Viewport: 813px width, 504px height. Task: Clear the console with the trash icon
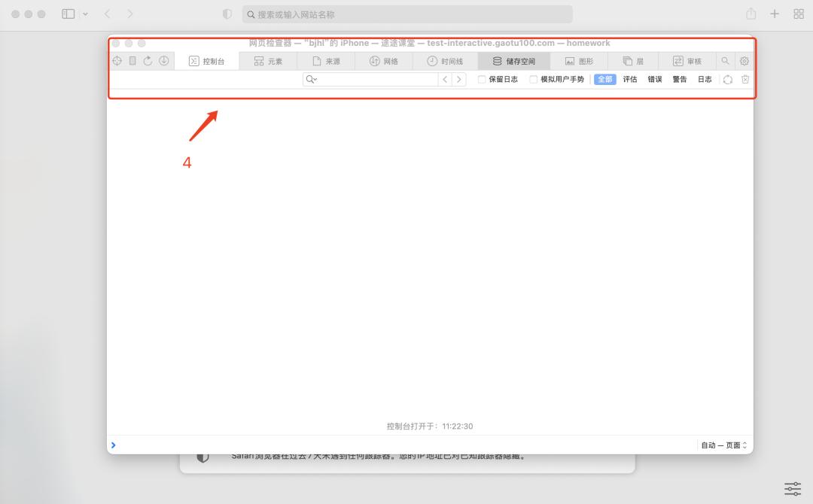point(744,79)
